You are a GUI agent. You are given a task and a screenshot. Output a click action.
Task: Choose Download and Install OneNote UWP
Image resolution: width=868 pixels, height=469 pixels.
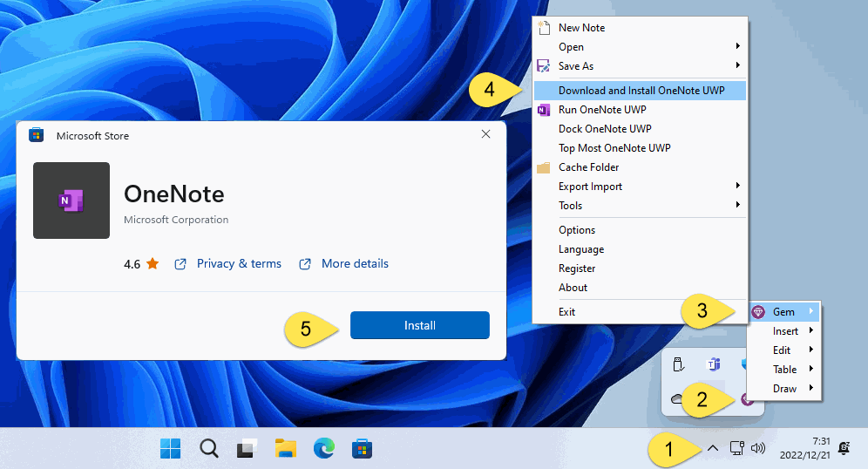[x=640, y=91]
